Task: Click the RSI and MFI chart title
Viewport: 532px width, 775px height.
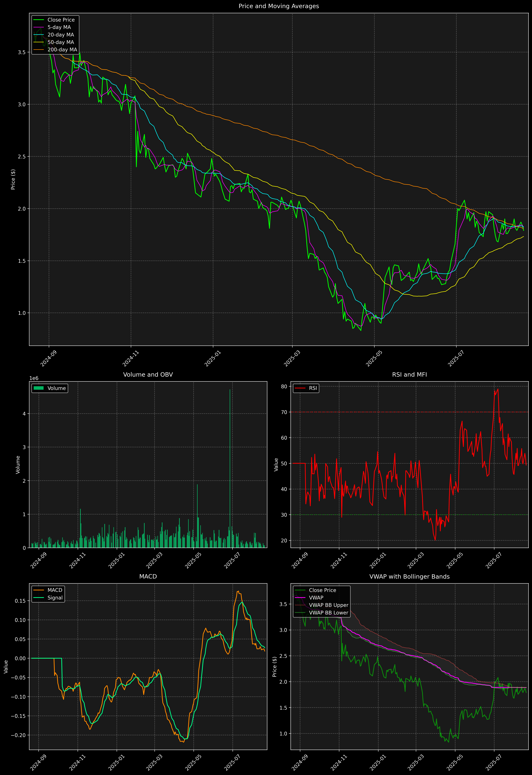Action: click(x=409, y=374)
